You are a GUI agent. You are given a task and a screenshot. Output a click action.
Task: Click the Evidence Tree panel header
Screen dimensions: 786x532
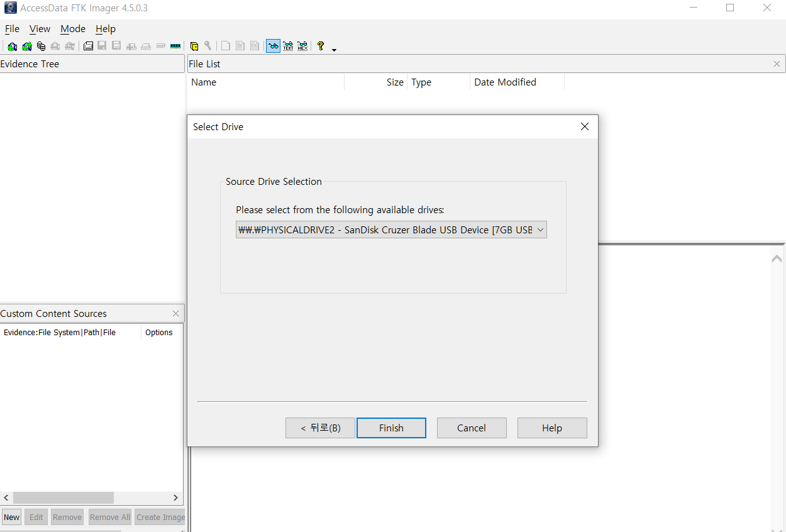click(x=92, y=64)
